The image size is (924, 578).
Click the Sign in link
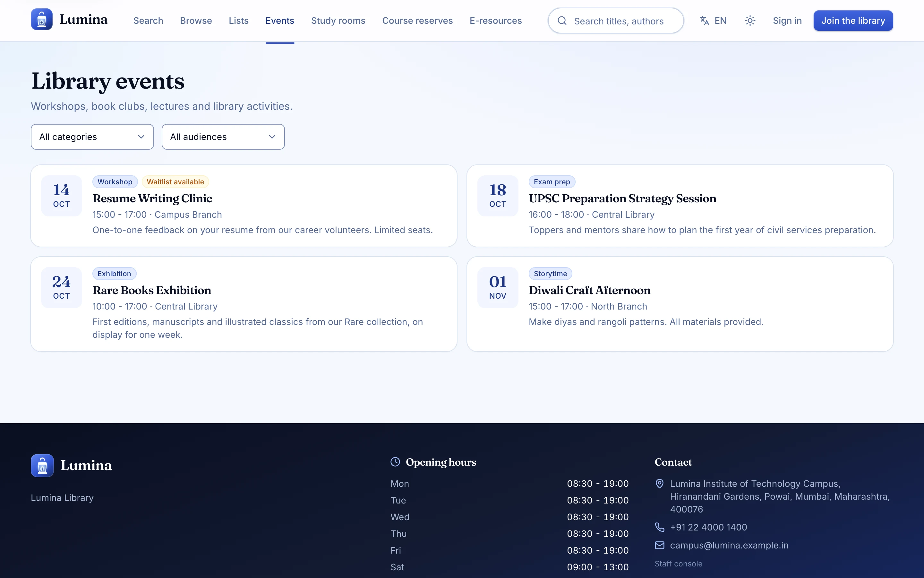point(787,21)
